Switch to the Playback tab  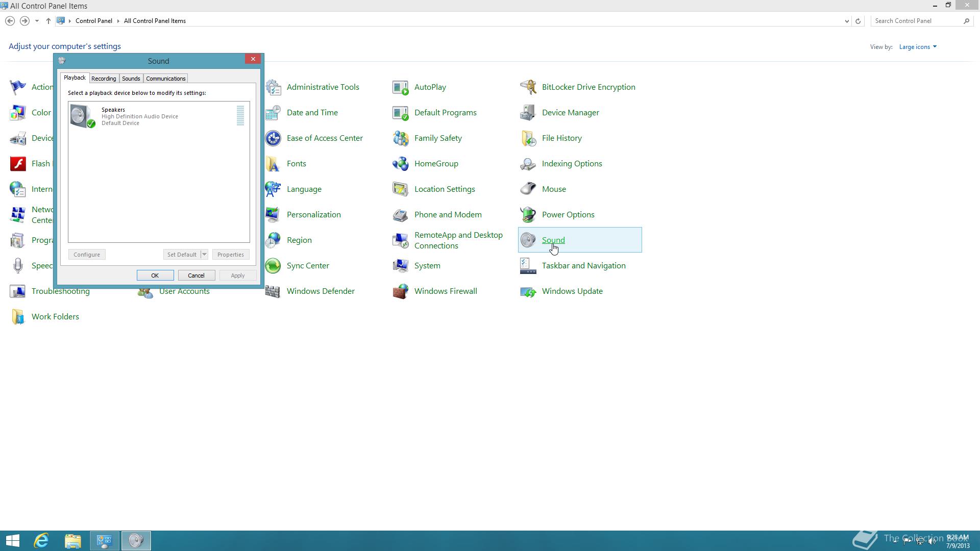75,78
